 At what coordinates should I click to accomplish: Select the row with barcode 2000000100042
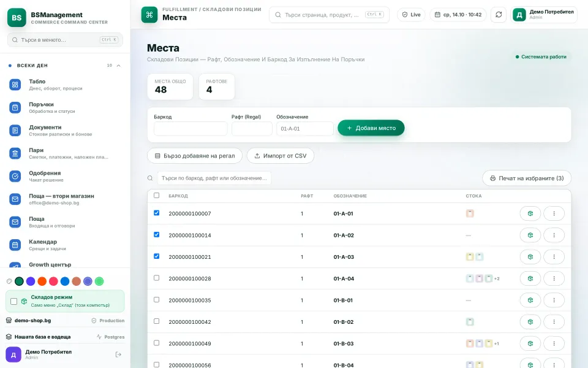point(156,321)
